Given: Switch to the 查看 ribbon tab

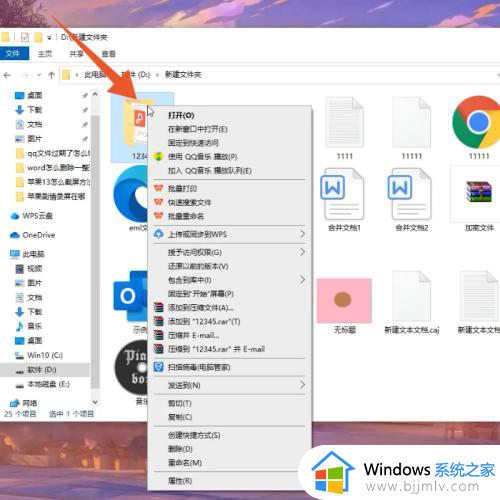Looking at the screenshot, I should (x=108, y=54).
